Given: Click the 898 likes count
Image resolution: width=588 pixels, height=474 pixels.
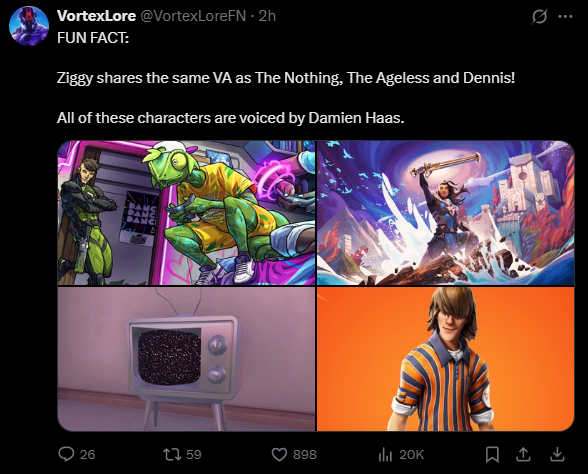Looking at the screenshot, I should coord(305,454).
